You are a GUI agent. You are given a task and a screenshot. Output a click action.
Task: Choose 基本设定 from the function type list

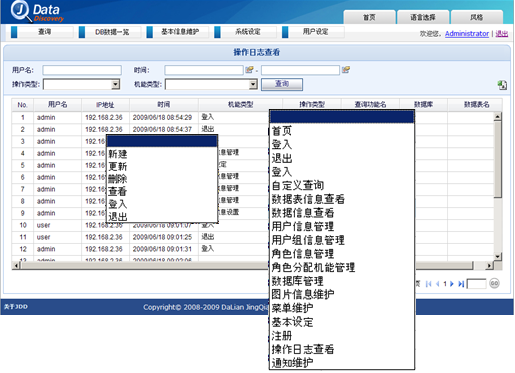(x=292, y=322)
